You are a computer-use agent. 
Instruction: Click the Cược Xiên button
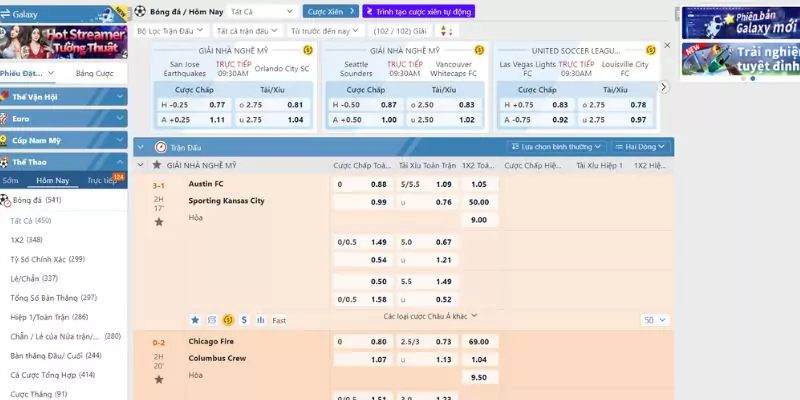pyautogui.click(x=331, y=11)
